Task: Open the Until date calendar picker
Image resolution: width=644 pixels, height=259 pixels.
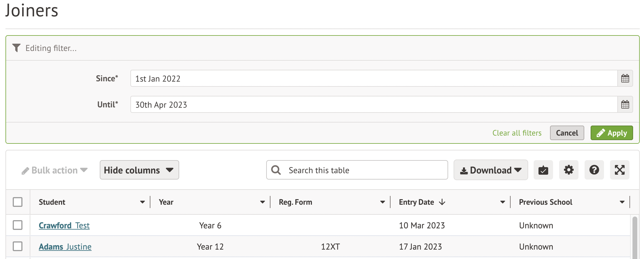Action: [625, 105]
